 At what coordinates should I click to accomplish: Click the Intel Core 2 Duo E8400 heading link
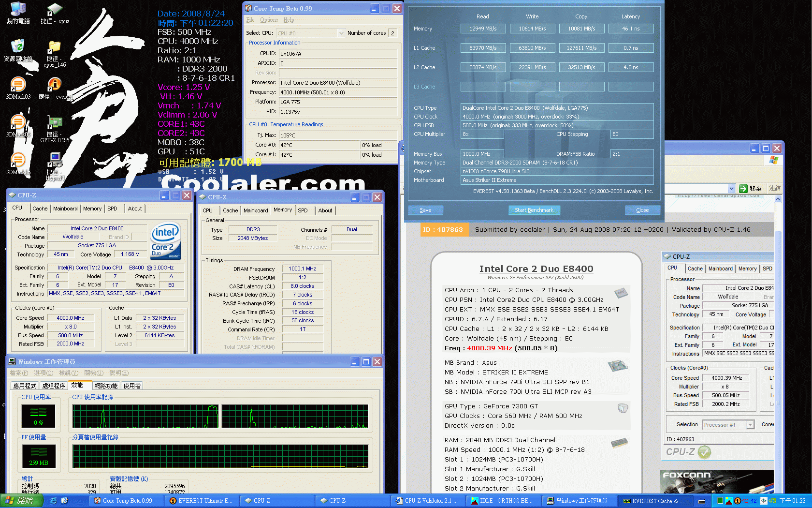[536, 269]
